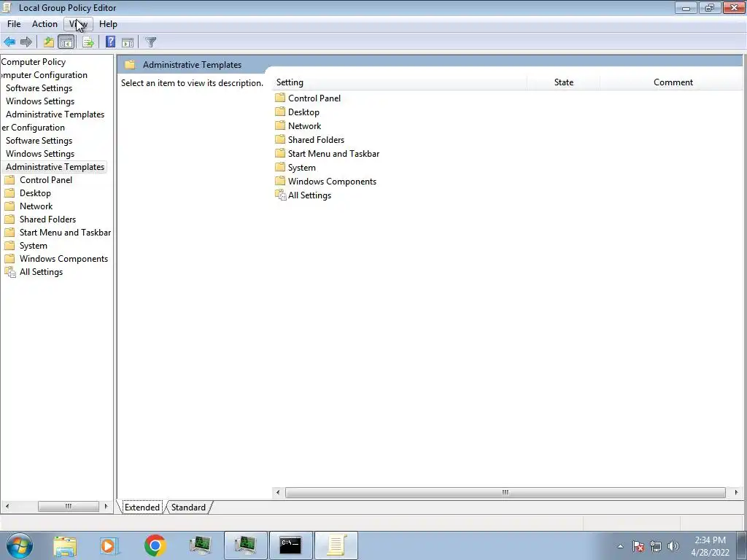Click the State column header
Image resolution: width=747 pixels, height=560 pixels.
564,82
